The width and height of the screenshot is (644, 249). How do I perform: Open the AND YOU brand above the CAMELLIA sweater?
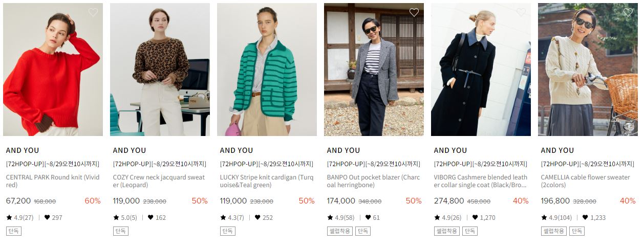point(557,150)
